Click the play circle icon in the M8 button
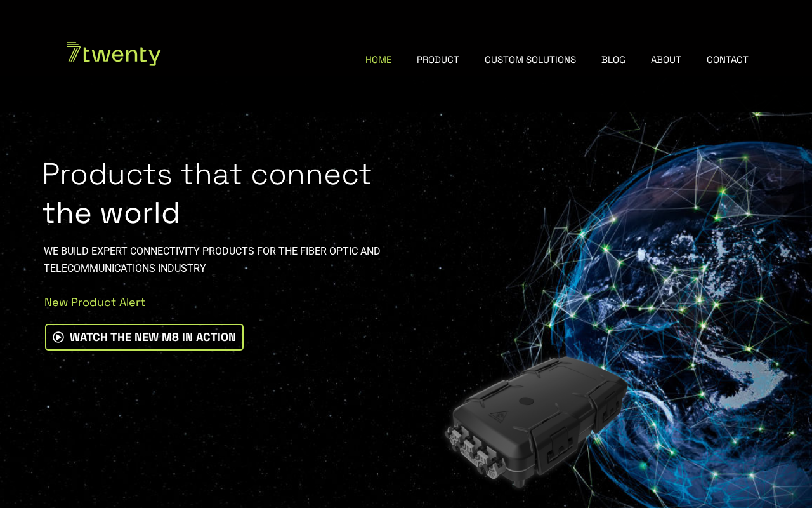Screen dimensions: 812x508 click(58, 337)
